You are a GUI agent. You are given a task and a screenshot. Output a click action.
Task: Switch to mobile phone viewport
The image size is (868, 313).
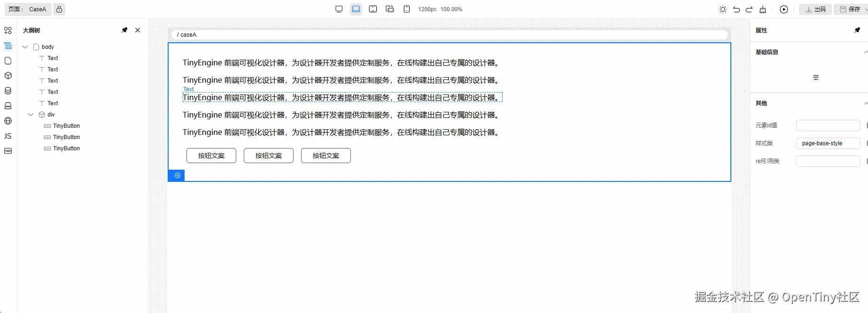407,9
